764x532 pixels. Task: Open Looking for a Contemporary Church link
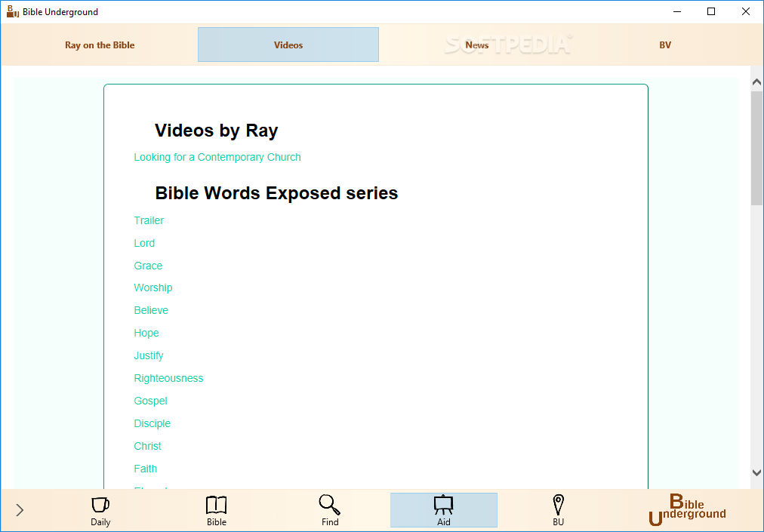tap(217, 158)
